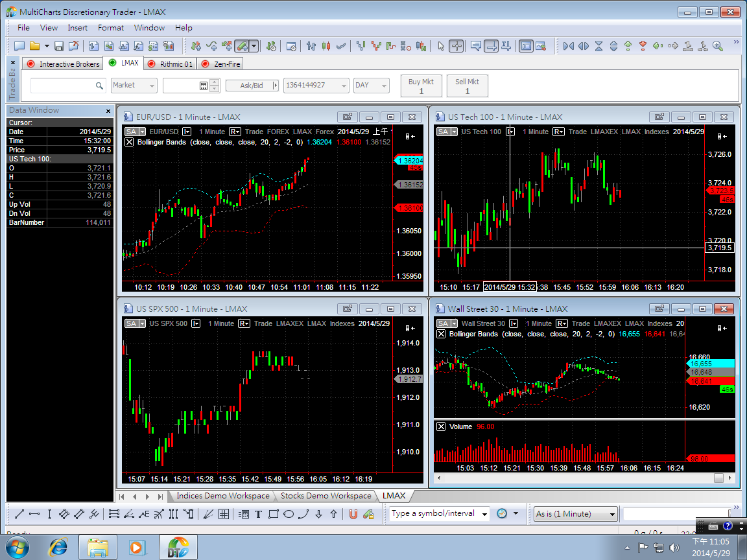Toggle the magnet snap mode icon
Screen dimensions: 747x560
pyautogui.click(x=353, y=514)
